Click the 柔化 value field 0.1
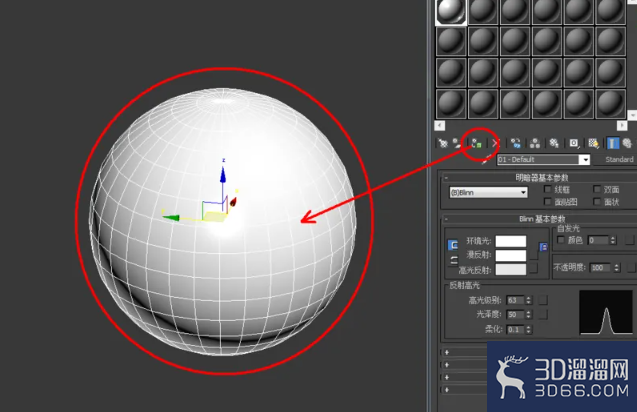Viewport: 637px width, 412px height. coord(516,330)
